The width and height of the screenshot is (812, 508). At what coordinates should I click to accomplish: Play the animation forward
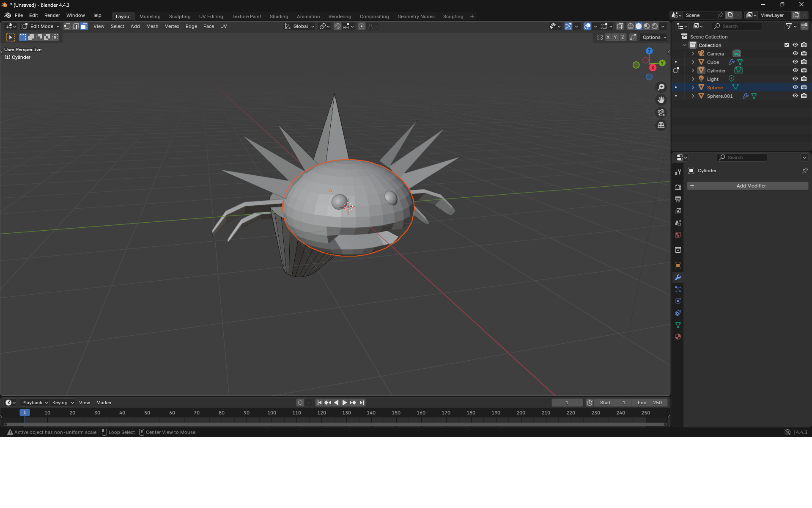click(344, 403)
